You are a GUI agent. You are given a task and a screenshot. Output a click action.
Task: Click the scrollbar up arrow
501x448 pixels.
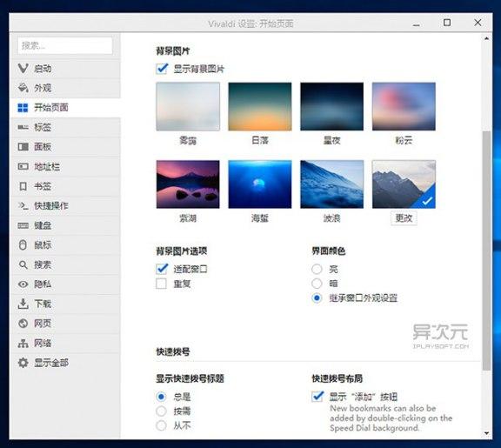[x=486, y=38]
